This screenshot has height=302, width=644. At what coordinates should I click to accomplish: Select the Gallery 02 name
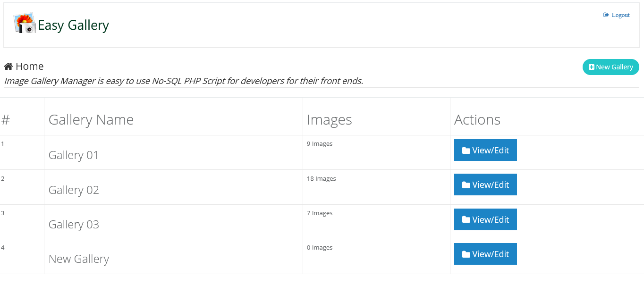[74, 190]
